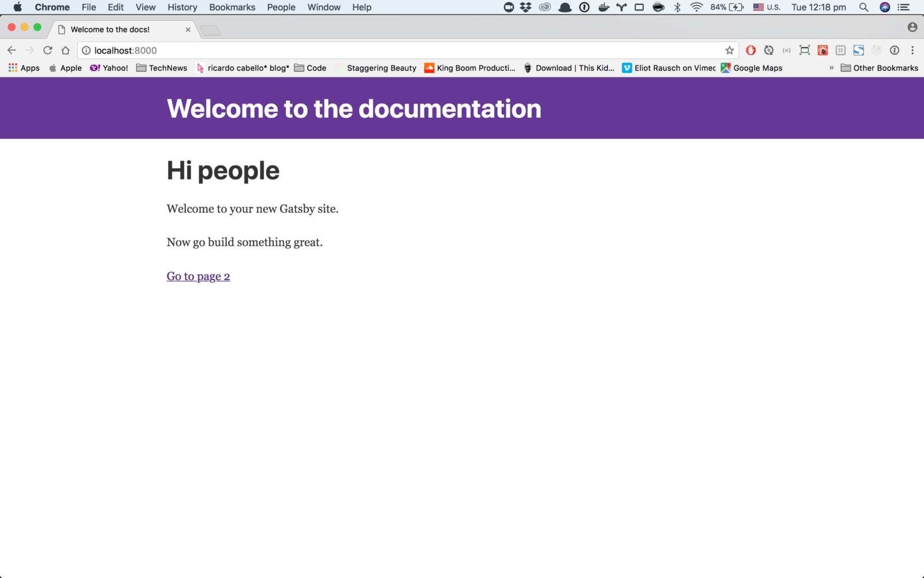Expand the TechNews bookmarks folder
The height and width of the screenshot is (578, 924).
(x=162, y=68)
